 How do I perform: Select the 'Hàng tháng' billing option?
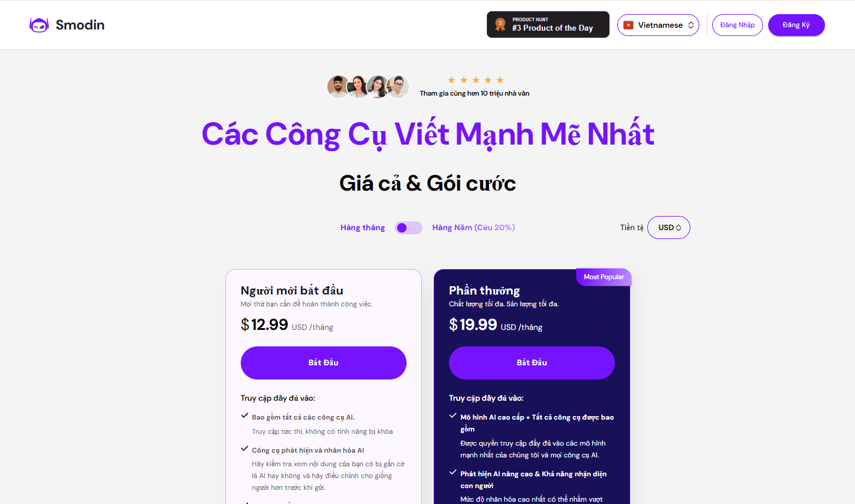tap(362, 228)
